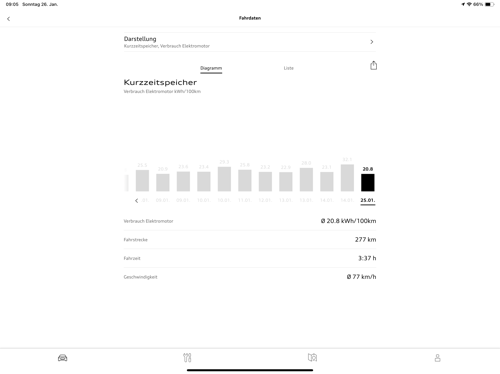This screenshot has width=500, height=374.
Task: Select the 28.0 consumption bar
Action: tap(306, 180)
